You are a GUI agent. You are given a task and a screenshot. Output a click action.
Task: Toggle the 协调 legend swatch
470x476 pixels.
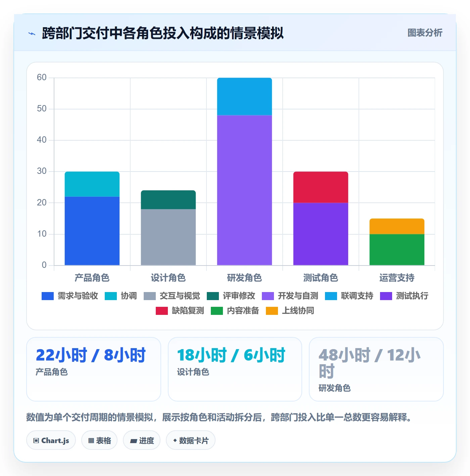pyautogui.click(x=111, y=296)
